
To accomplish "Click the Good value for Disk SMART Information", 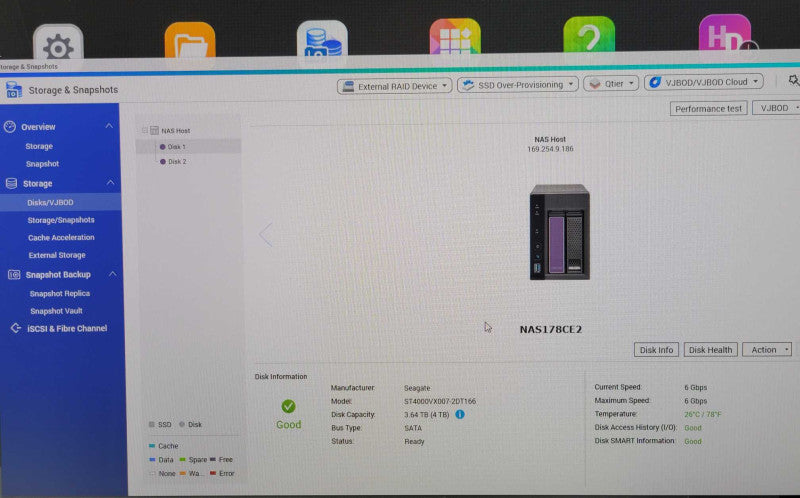I will 692,441.
